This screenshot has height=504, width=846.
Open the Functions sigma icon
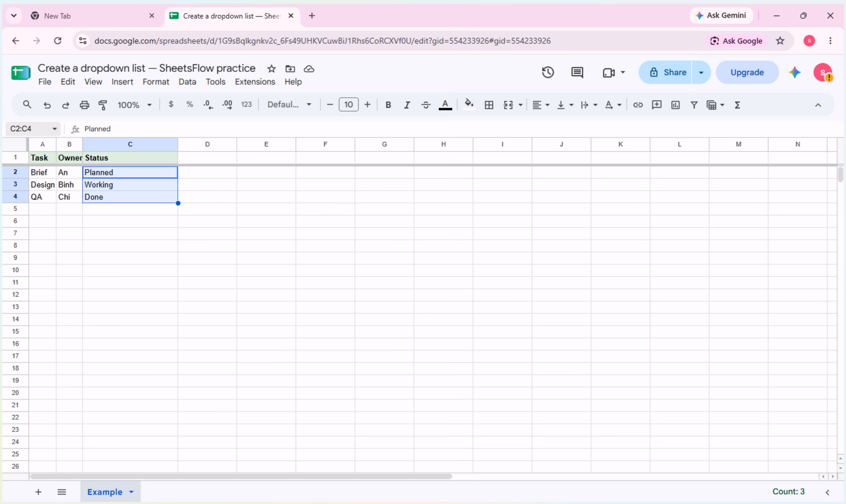point(737,105)
